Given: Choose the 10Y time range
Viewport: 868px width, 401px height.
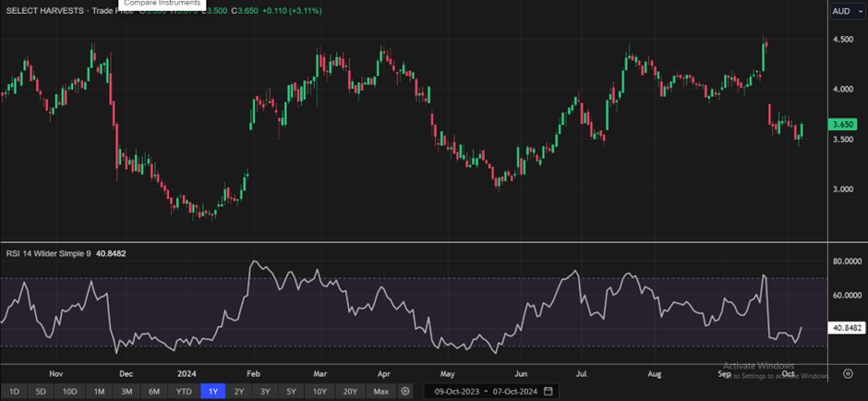Looking at the screenshot, I should pos(319,391).
